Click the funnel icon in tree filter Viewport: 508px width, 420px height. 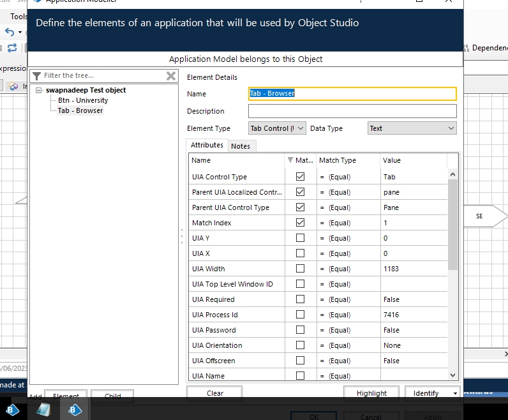click(37, 76)
